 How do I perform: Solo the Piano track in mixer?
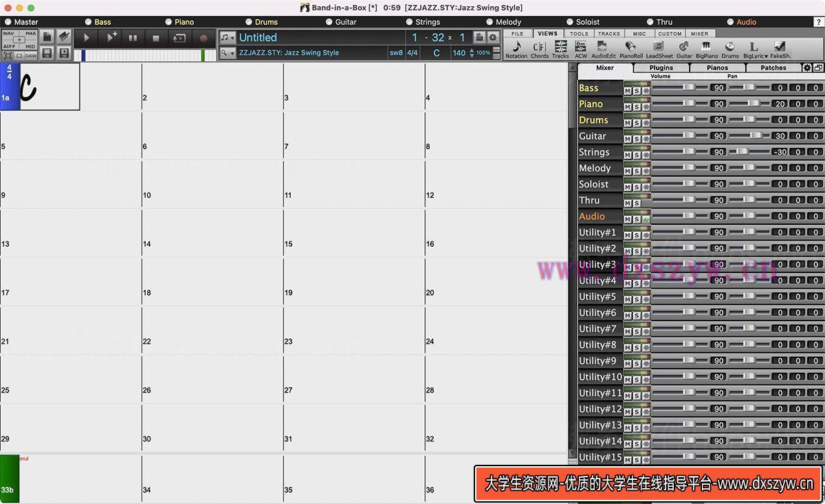637,107
